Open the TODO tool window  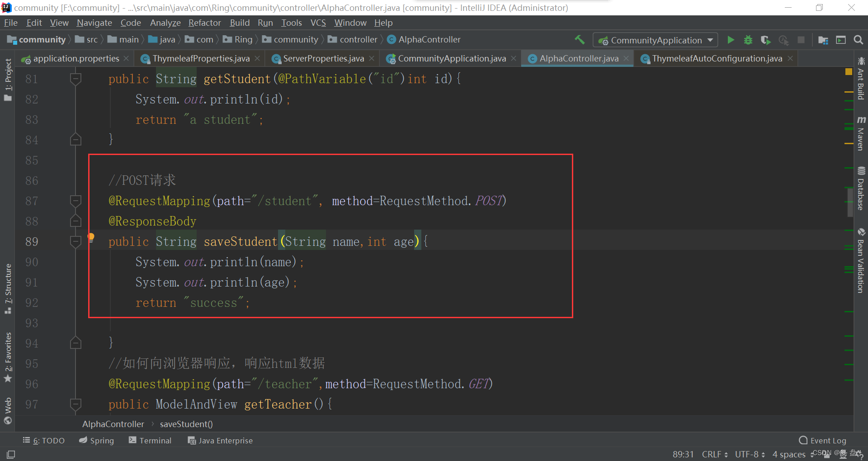[x=43, y=440]
